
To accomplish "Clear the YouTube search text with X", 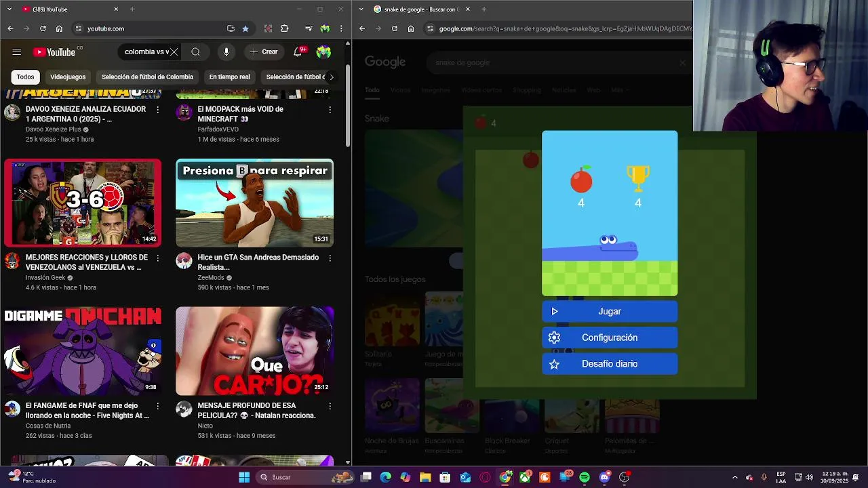I will pyautogui.click(x=174, y=52).
